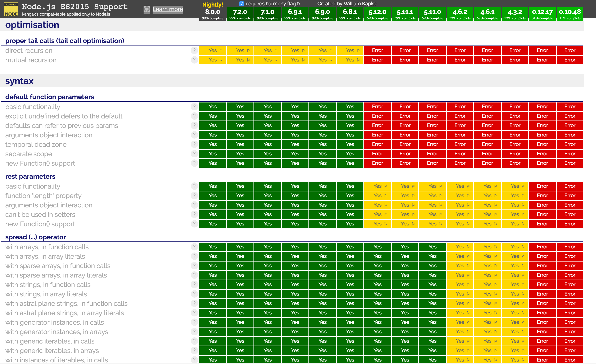Toggle the requires harmony flag checkbox

coord(241,3)
